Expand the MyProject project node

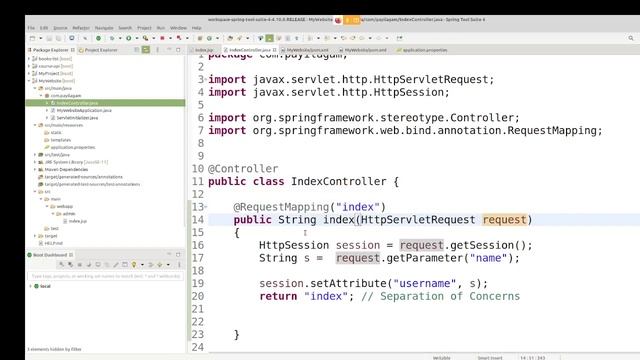pos(29,73)
